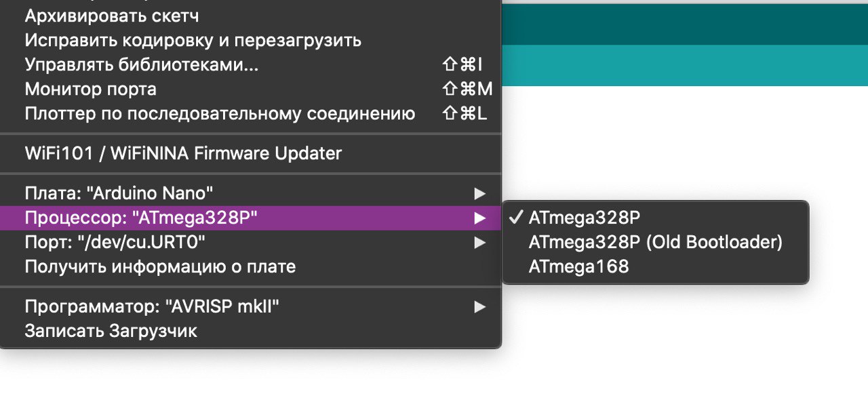Select ATmega328P (Old Bootloader) processor option

point(655,242)
